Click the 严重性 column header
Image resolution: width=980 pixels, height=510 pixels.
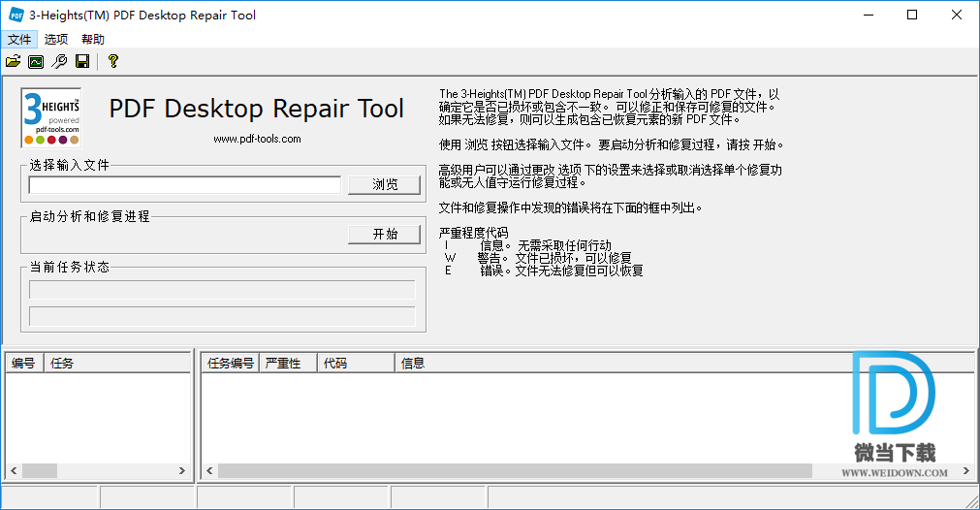[288, 364]
